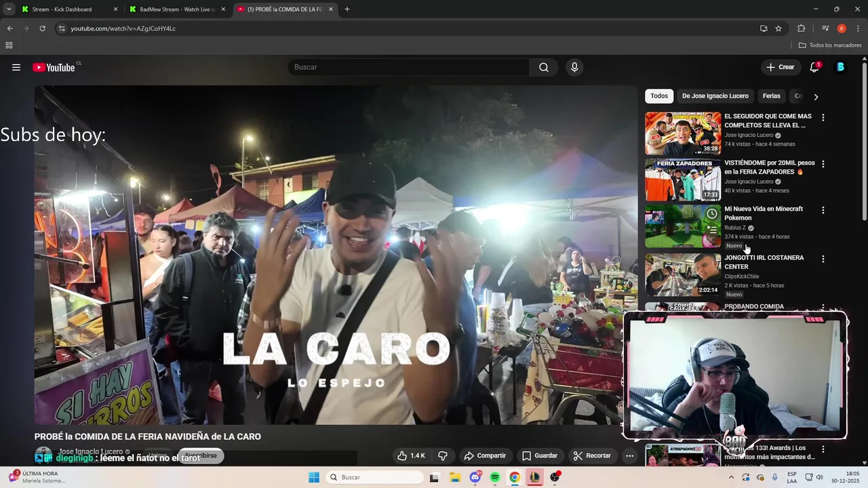This screenshot has height=488, width=868.
Task: Open the YouTube account avatar menu
Action: point(840,67)
